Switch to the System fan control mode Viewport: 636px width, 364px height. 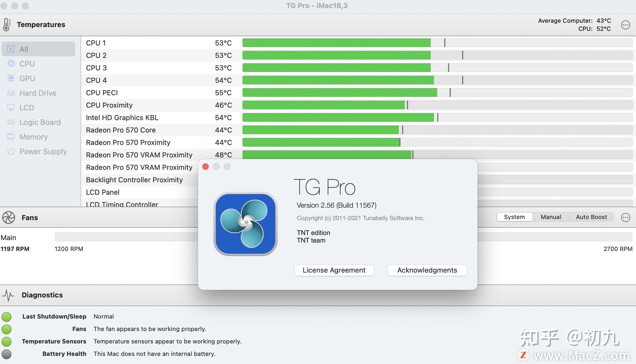point(514,216)
